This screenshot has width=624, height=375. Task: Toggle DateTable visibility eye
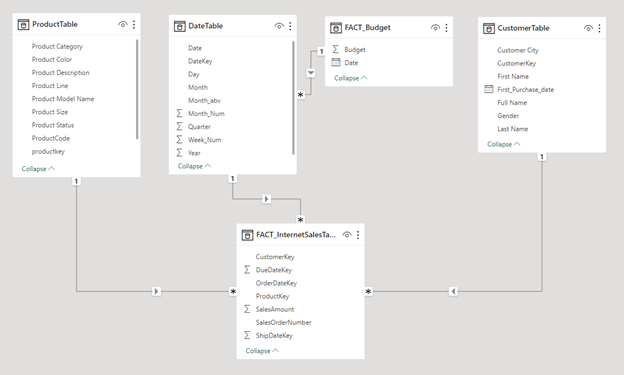coord(279,26)
